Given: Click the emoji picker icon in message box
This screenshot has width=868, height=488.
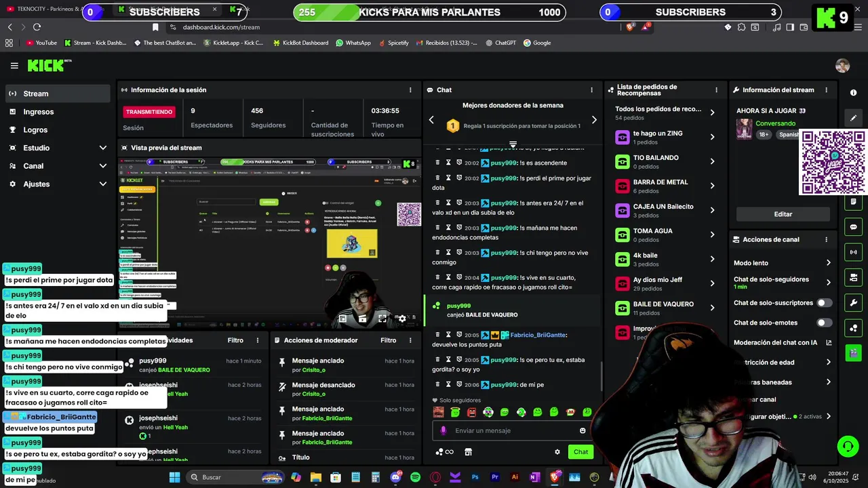Looking at the screenshot, I should click(583, 431).
